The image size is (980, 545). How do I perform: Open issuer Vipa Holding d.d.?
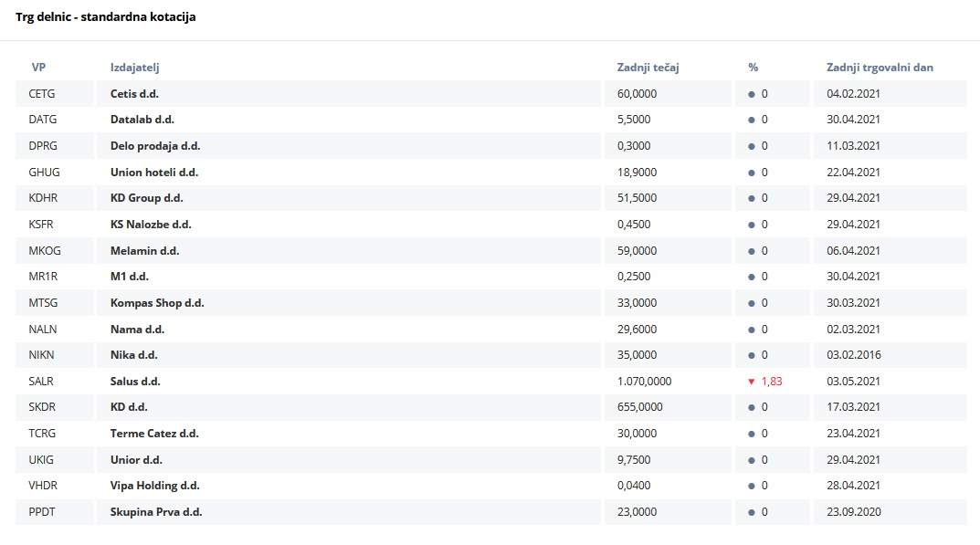155,486
